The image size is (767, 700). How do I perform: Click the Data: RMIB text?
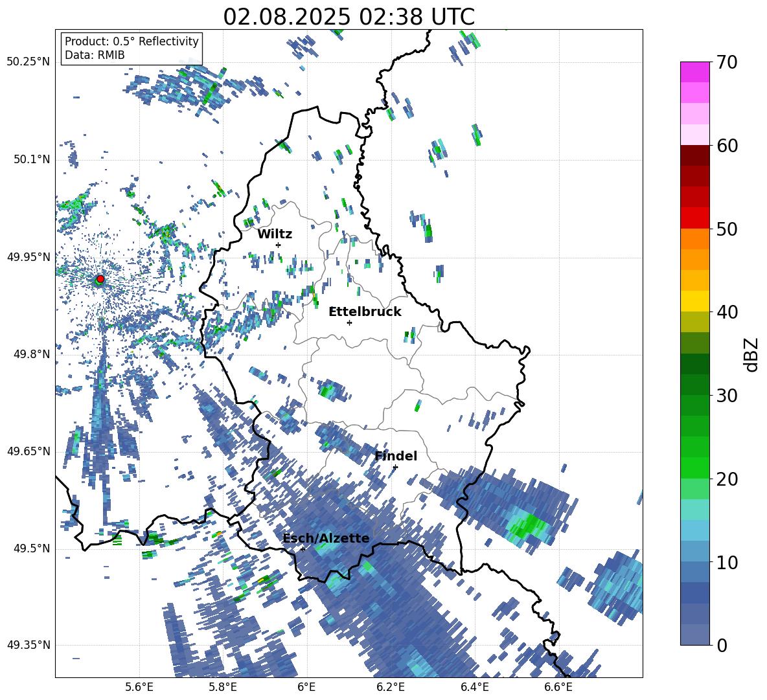click(95, 55)
